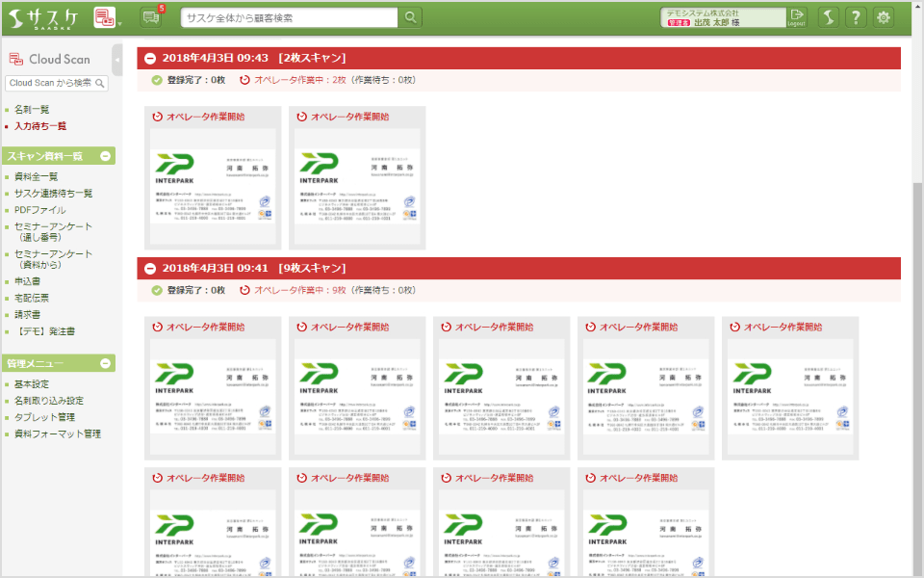The image size is (924, 578).
Task: Collapse the スキャン資料一覧 section
Action: click(x=106, y=156)
